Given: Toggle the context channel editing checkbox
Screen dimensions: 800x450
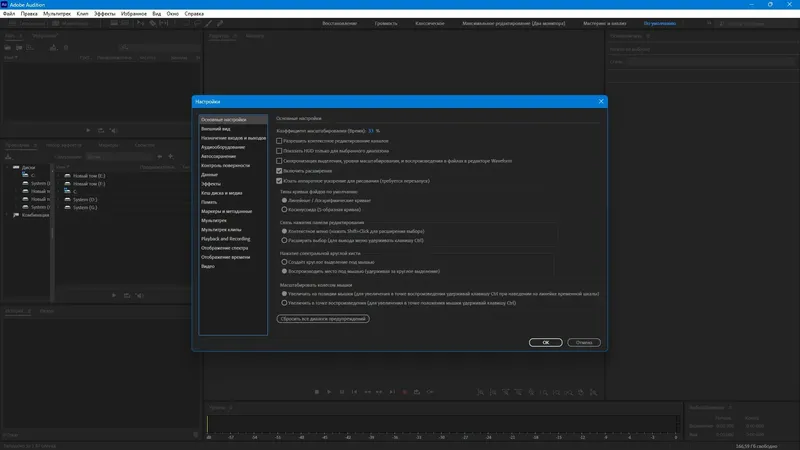Looking at the screenshot, I should click(x=279, y=141).
